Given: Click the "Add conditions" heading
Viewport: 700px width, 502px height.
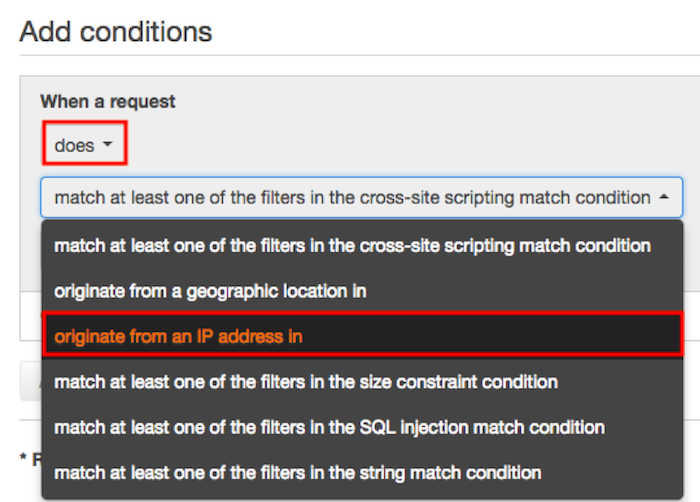Looking at the screenshot, I should (x=115, y=31).
